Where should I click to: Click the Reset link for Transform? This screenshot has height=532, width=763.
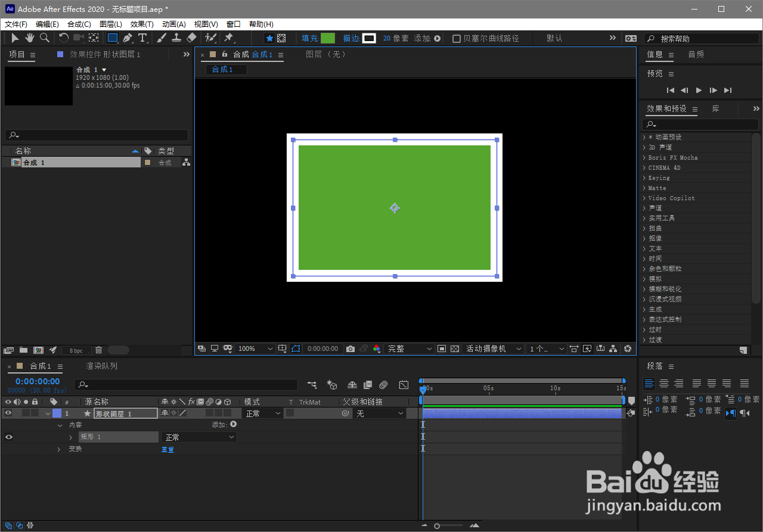[x=168, y=449]
